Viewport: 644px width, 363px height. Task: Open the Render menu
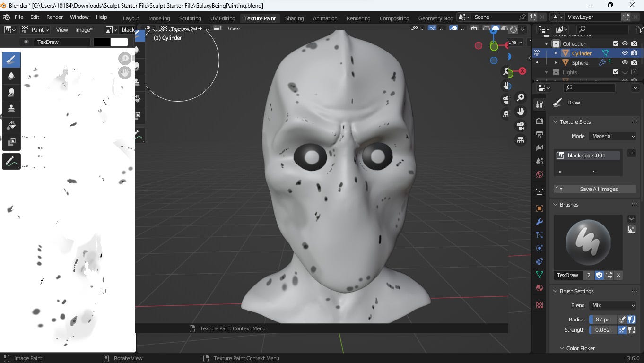point(55,17)
